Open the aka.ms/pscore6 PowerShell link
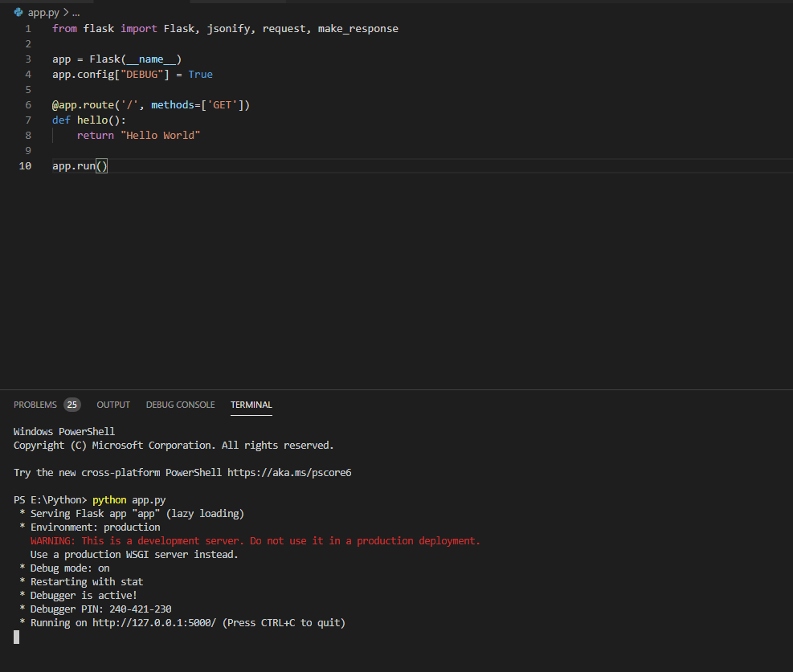The width and height of the screenshot is (793, 672). [x=289, y=473]
